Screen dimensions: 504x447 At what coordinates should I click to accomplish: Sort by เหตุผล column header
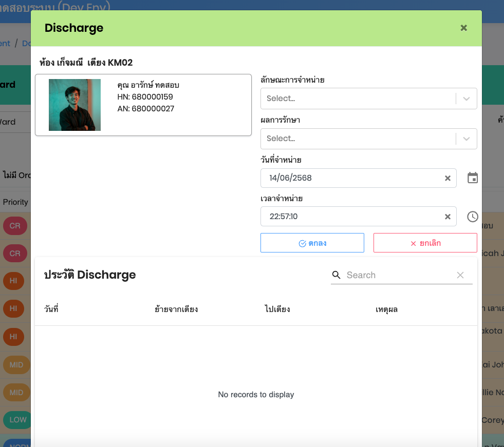coord(386,309)
